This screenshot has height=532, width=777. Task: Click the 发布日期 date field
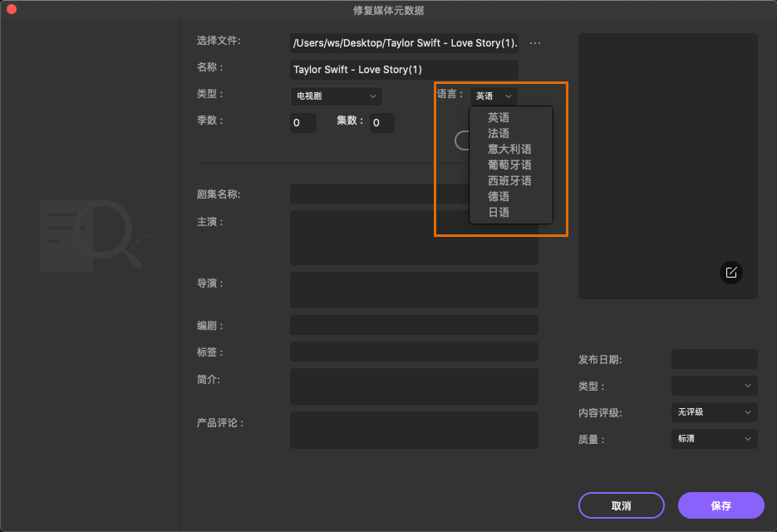[x=713, y=359]
